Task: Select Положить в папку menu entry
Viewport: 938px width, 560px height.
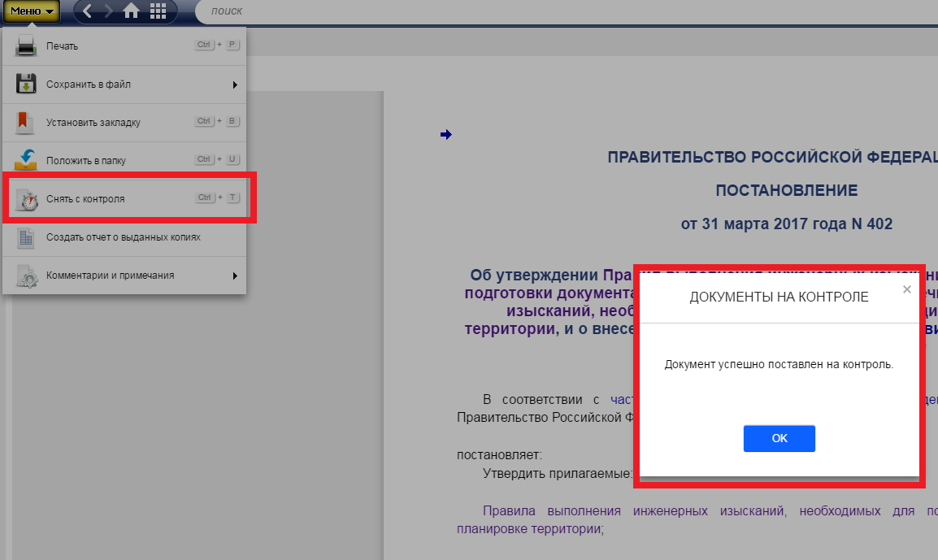Action: point(85,161)
